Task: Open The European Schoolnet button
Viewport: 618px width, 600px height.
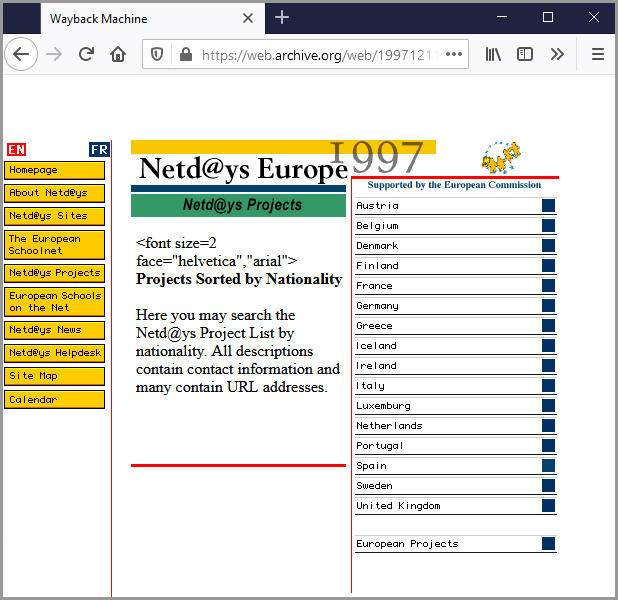Action: click(54, 245)
